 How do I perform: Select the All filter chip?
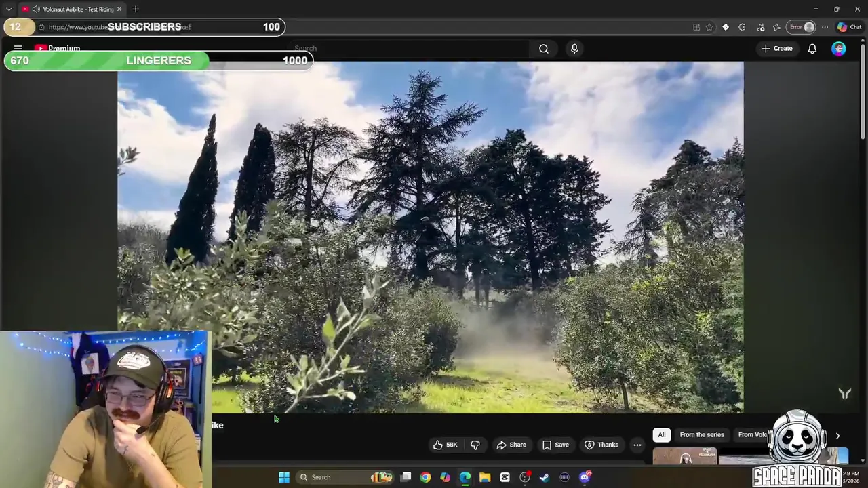662,434
